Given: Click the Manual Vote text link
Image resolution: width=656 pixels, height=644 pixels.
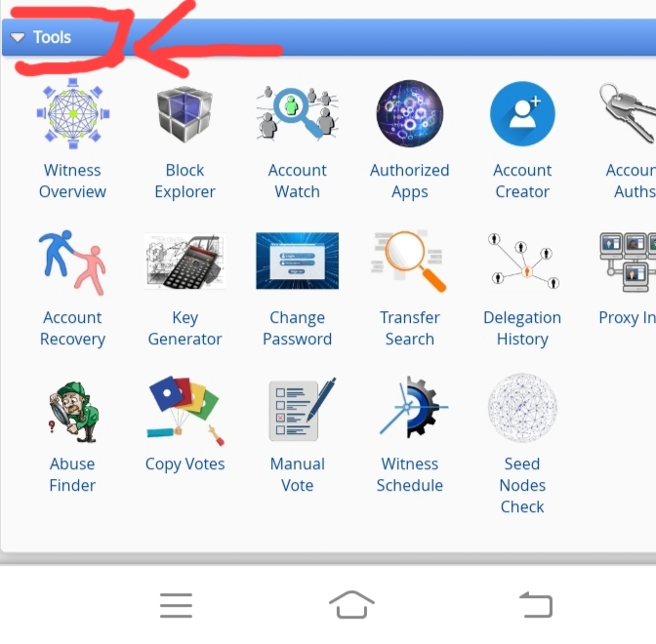Looking at the screenshot, I should tap(297, 474).
